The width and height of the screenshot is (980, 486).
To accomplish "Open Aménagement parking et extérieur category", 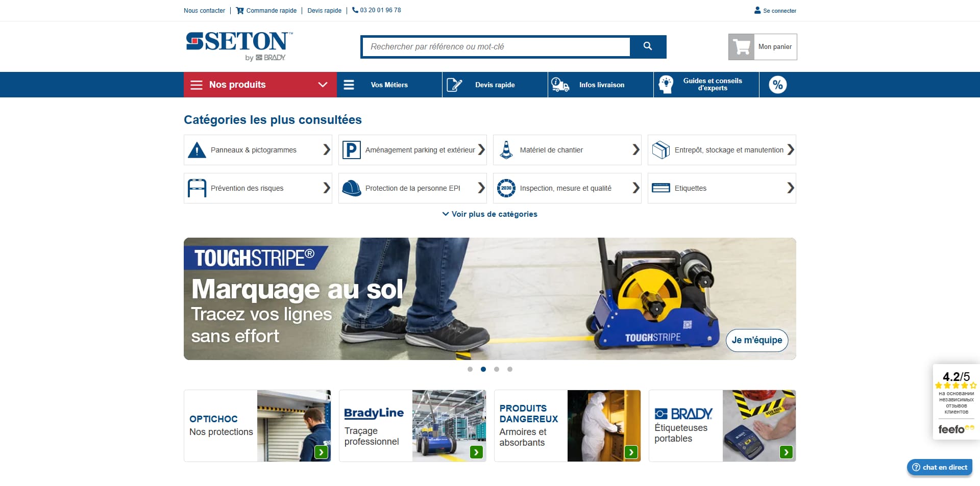I will pos(412,150).
